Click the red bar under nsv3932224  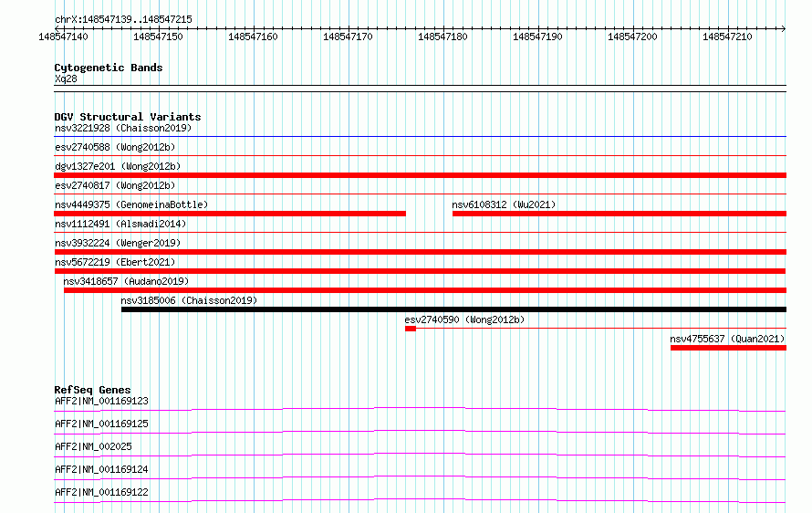click(420, 252)
